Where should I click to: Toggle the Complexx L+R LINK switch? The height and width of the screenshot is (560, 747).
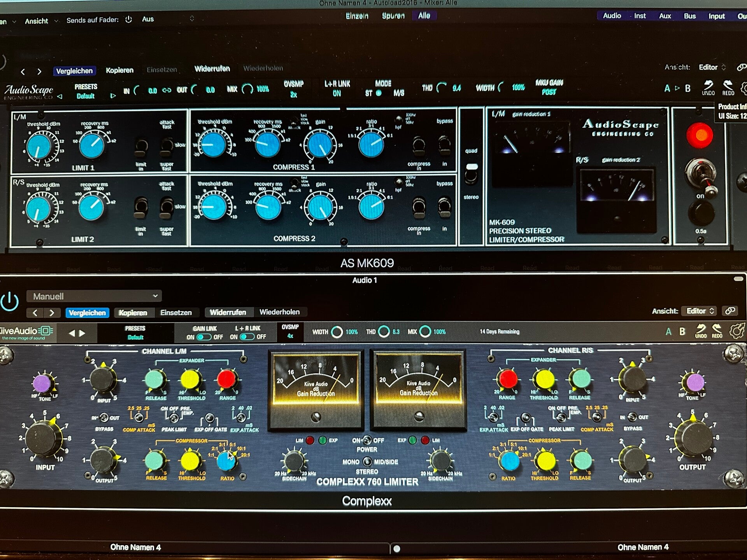pos(247,337)
